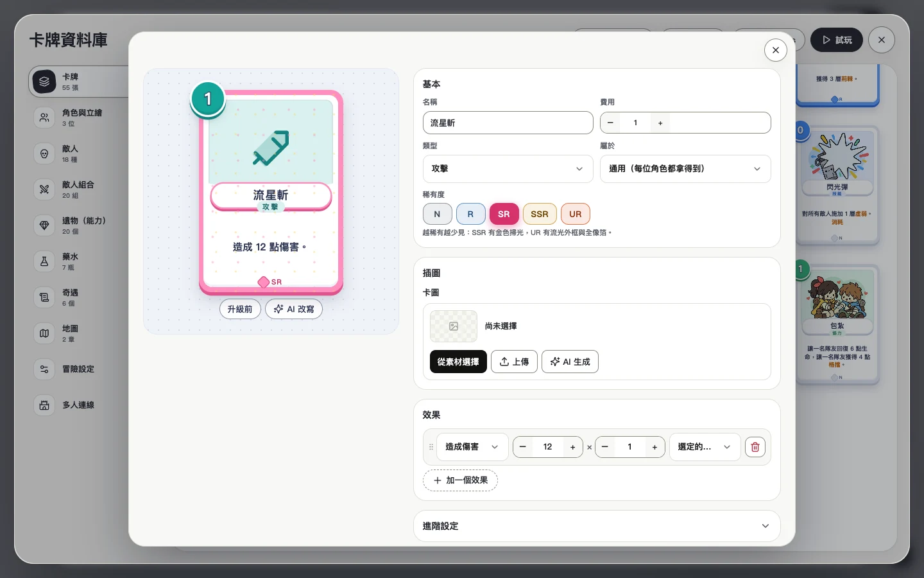Select rarity SR
The image size is (924, 578).
[x=504, y=214]
